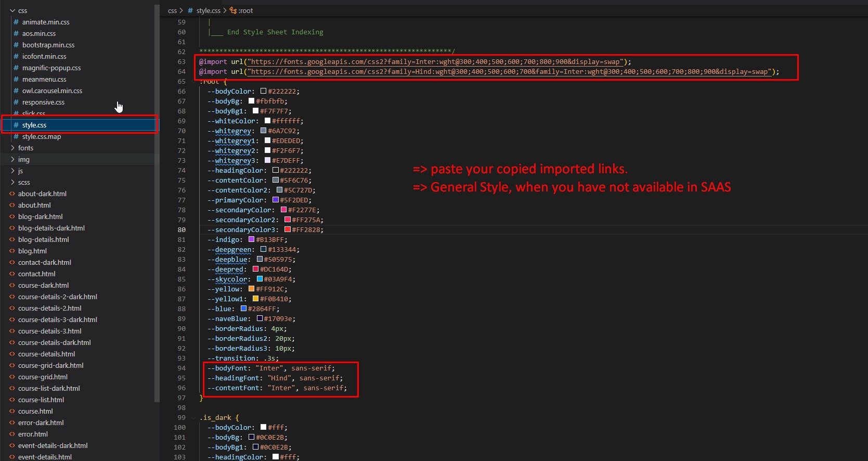Click the --skycolor #03A9F4 swatch
This screenshot has height=461, width=868.
click(x=260, y=279)
